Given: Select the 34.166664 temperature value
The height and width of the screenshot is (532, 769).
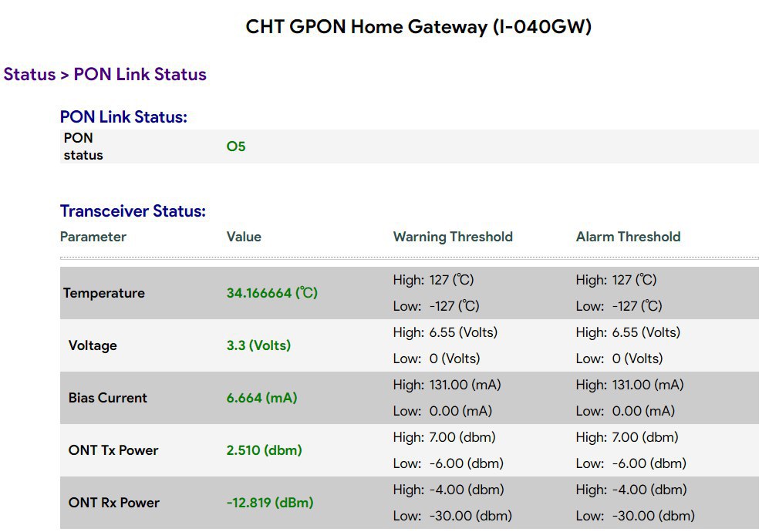Looking at the screenshot, I should (x=272, y=293).
